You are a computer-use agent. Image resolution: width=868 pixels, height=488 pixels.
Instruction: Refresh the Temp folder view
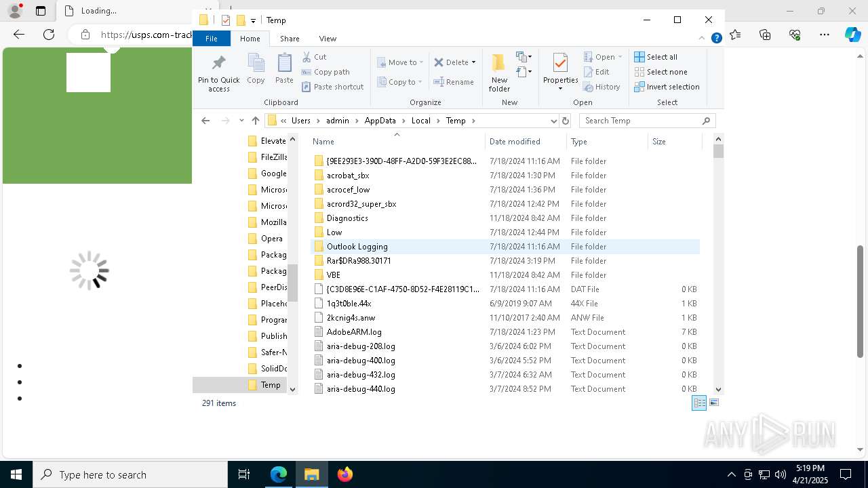566,121
